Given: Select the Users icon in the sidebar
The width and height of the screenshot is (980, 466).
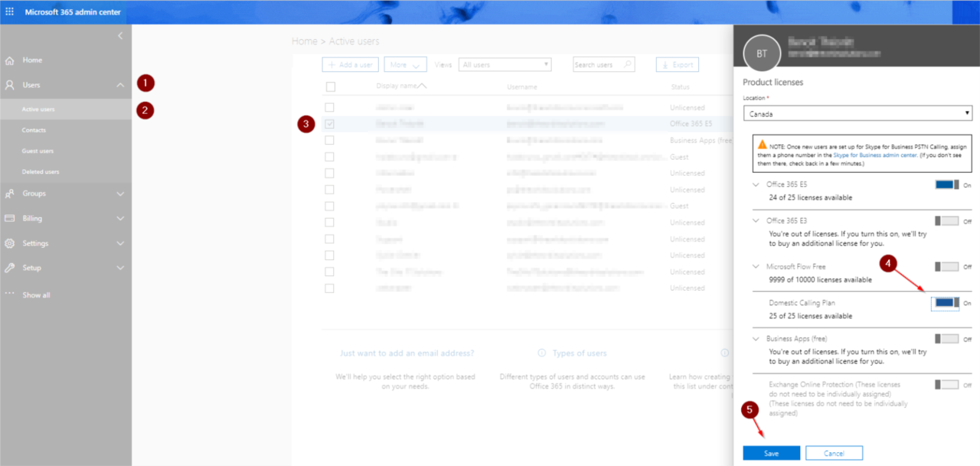Looking at the screenshot, I should tap(9, 84).
